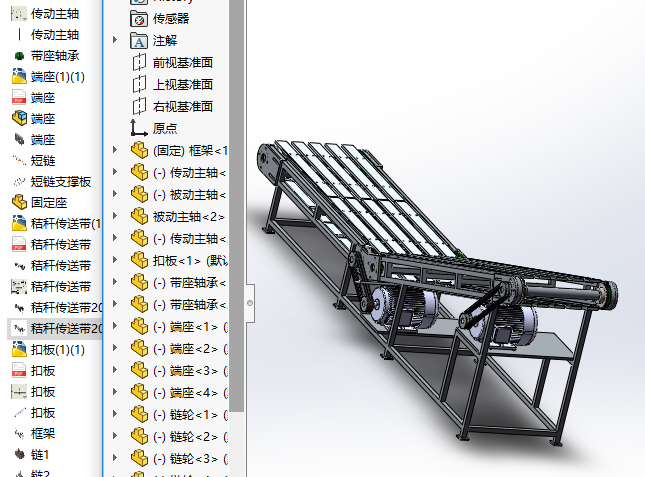Expand the (-) 被动主轴< component
This screenshot has height=477, width=645.
115,195
